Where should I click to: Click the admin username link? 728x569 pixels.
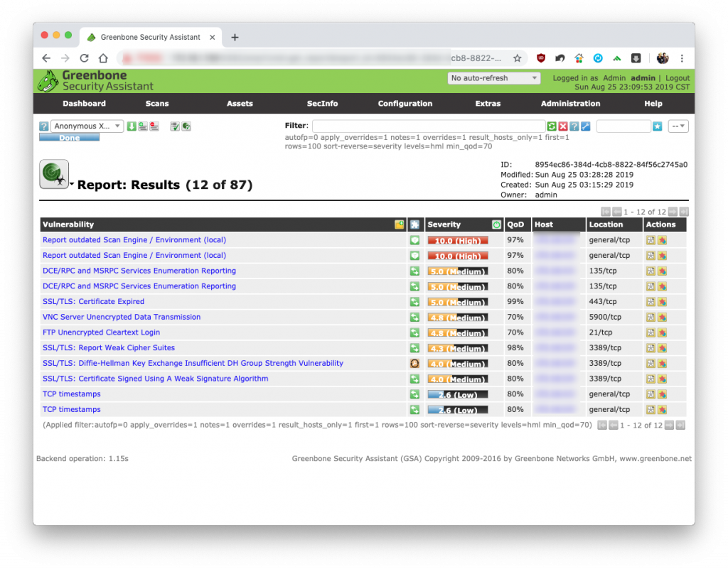coord(643,78)
